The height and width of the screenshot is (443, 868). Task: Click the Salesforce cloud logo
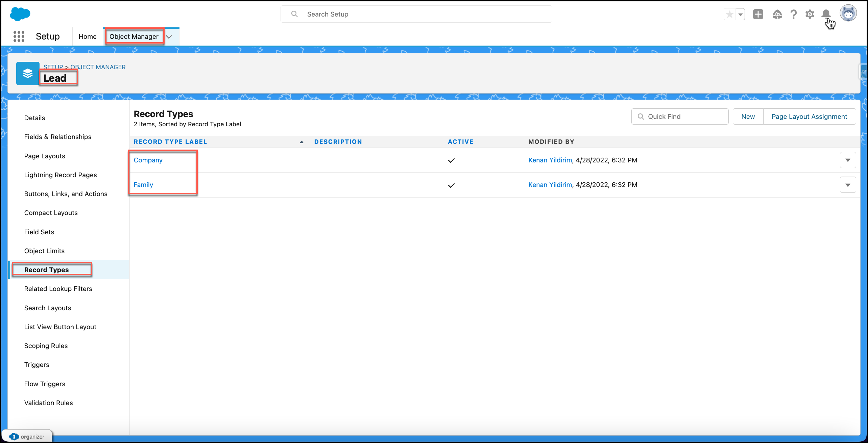coord(20,14)
